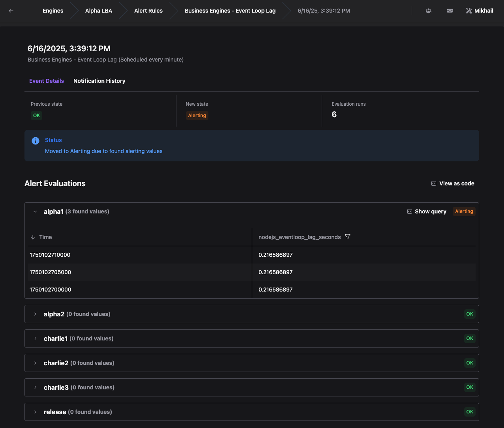Switch to the Event Details tab

click(x=47, y=81)
